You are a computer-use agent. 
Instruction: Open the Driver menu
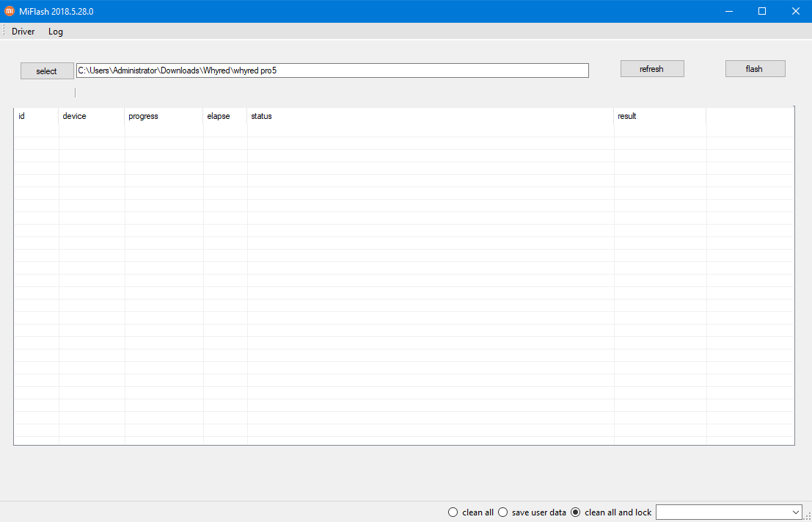pyautogui.click(x=23, y=32)
